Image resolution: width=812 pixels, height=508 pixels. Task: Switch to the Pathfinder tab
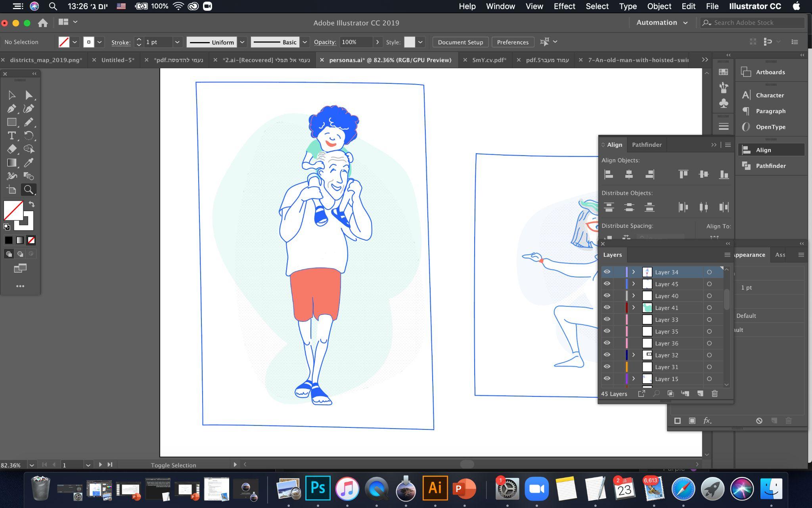647,145
